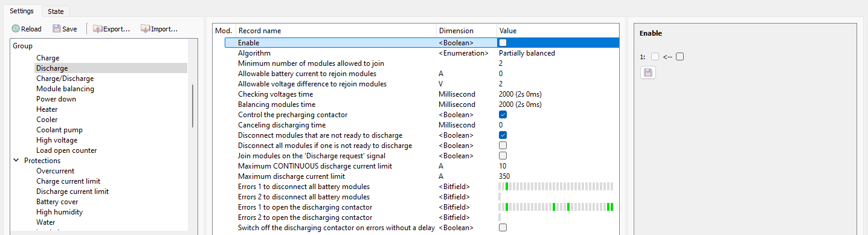The image size is (868, 235).
Task: Open the Export settings button
Action: 112,28
